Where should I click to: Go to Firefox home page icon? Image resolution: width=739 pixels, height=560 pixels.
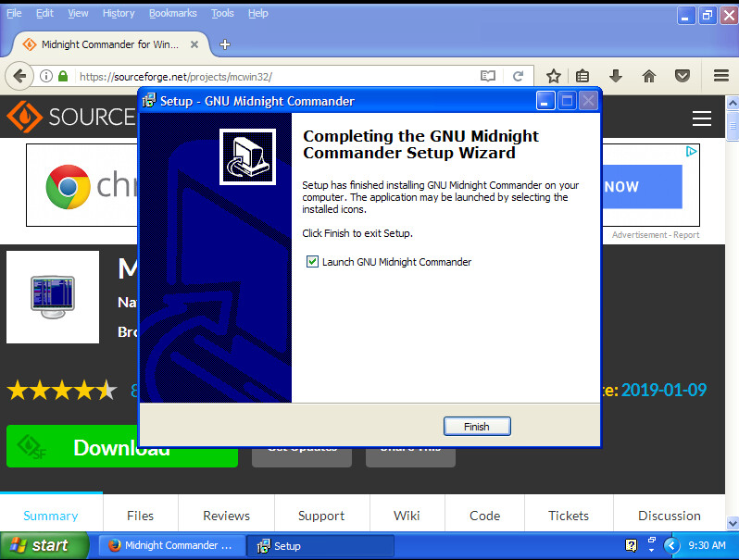tap(649, 76)
